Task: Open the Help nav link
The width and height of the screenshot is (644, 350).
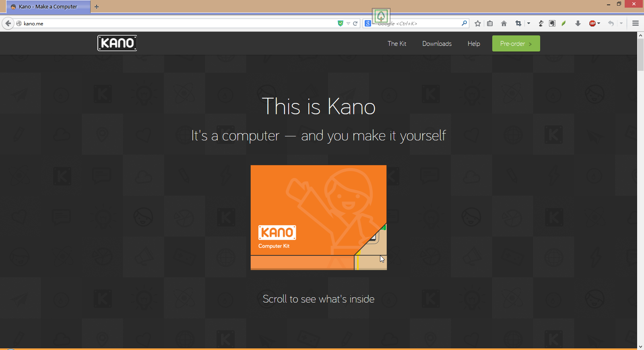Action: pyautogui.click(x=474, y=43)
